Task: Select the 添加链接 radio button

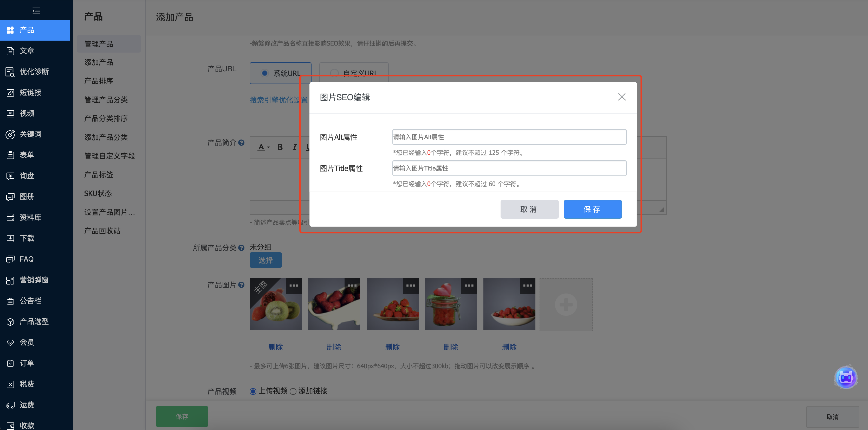Action: tap(293, 391)
